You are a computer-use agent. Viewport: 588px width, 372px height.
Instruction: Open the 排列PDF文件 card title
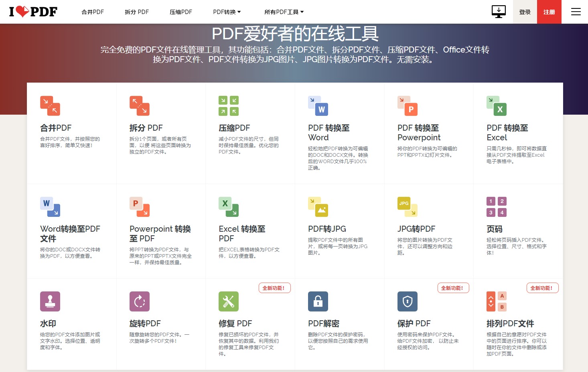coord(510,323)
